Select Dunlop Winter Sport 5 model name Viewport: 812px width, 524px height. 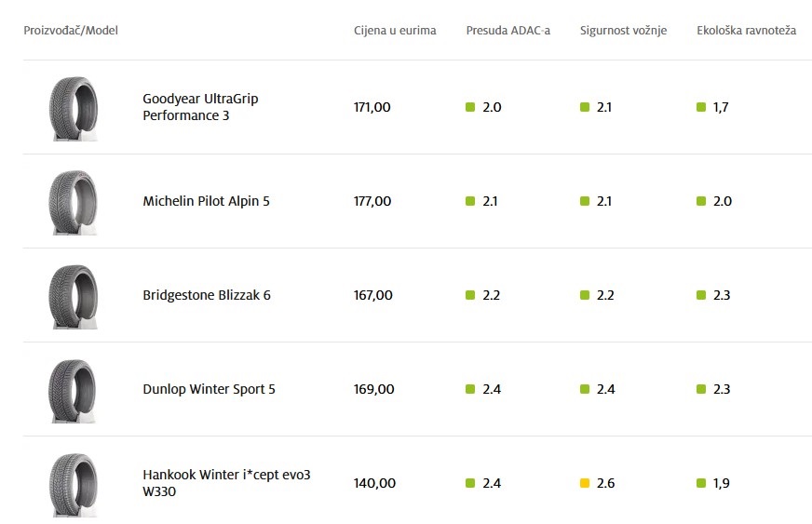coord(209,389)
